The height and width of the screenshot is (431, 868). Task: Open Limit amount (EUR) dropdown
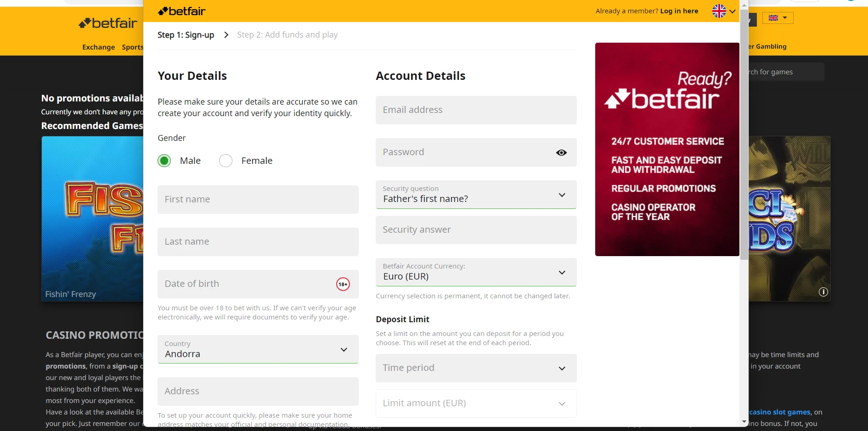tap(476, 403)
